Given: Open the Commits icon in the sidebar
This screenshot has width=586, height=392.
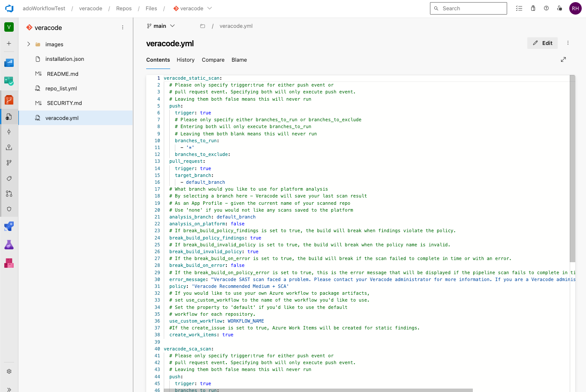Looking at the screenshot, I should click(x=9, y=132).
